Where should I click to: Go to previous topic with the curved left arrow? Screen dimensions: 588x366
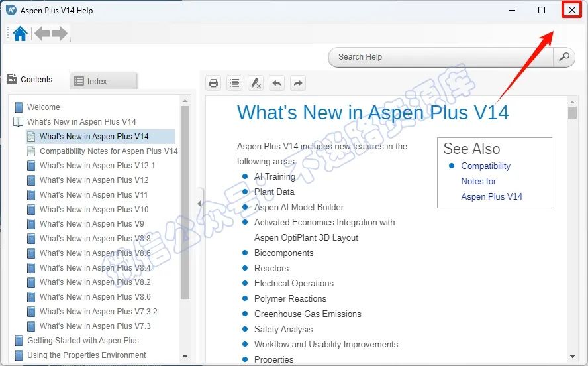[x=277, y=83]
